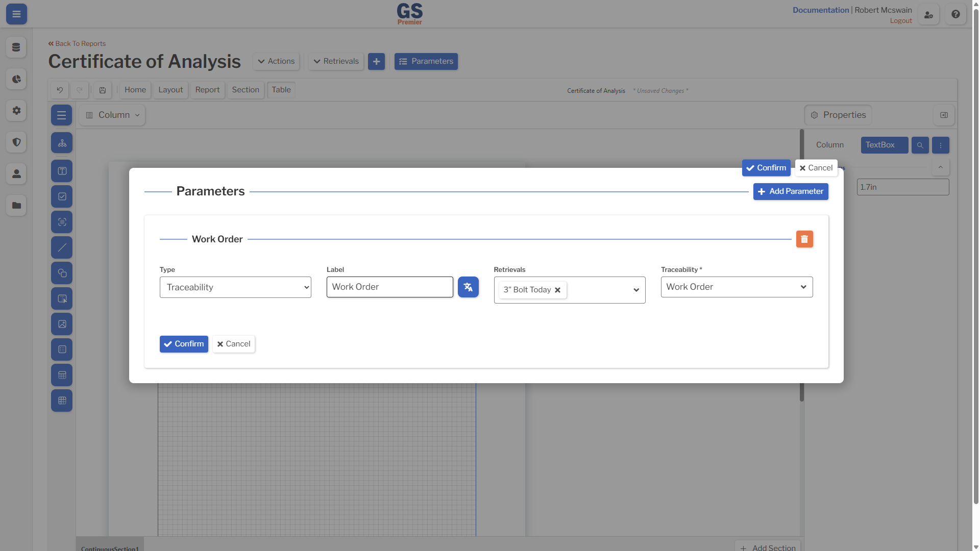Remove the 3" Bolt Today retrieval tag
The width and height of the screenshot is (980, 551).
[x=558, y=290]
